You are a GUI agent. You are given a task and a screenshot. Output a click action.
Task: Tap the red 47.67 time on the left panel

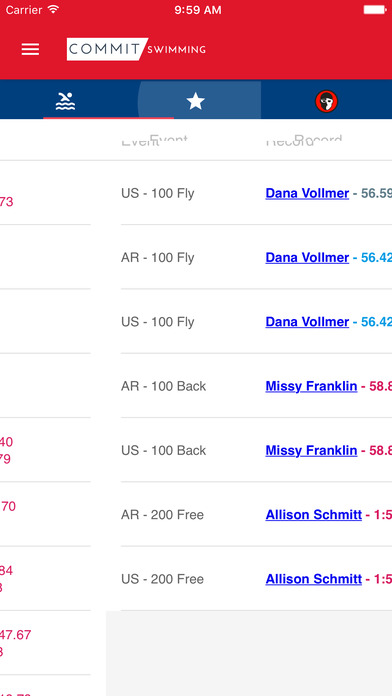(16, 635)
